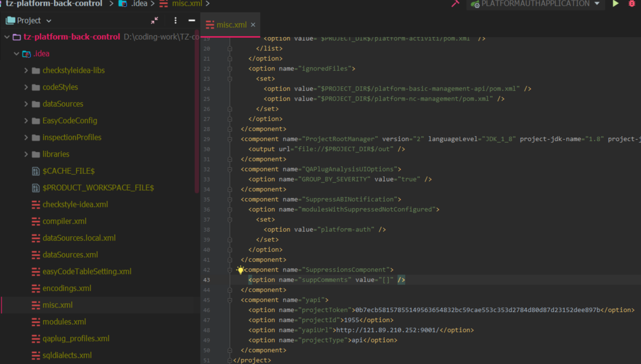This screenshot has height=364, width=641.
Task: Click tz-platform-back-control in the breadcrumb
Action: click(x=54, y=3)
